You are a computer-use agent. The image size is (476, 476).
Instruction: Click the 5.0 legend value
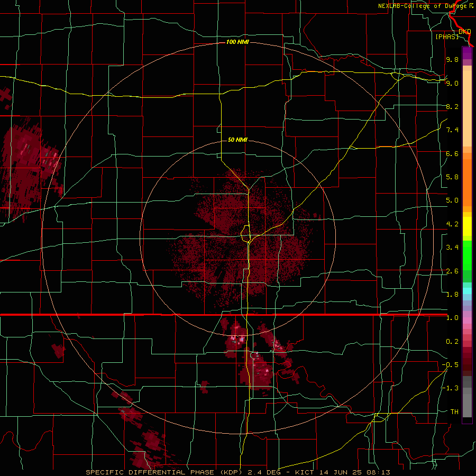tap(452, 200)
